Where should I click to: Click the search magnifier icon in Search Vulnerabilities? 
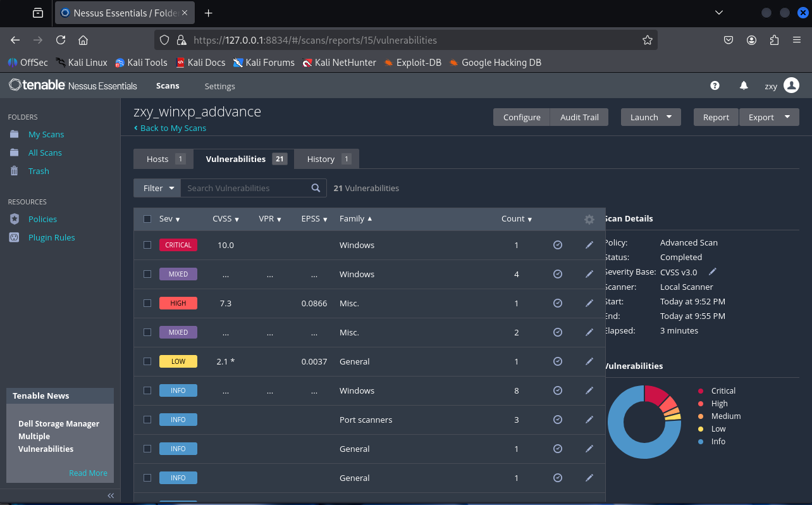[316, 188]
